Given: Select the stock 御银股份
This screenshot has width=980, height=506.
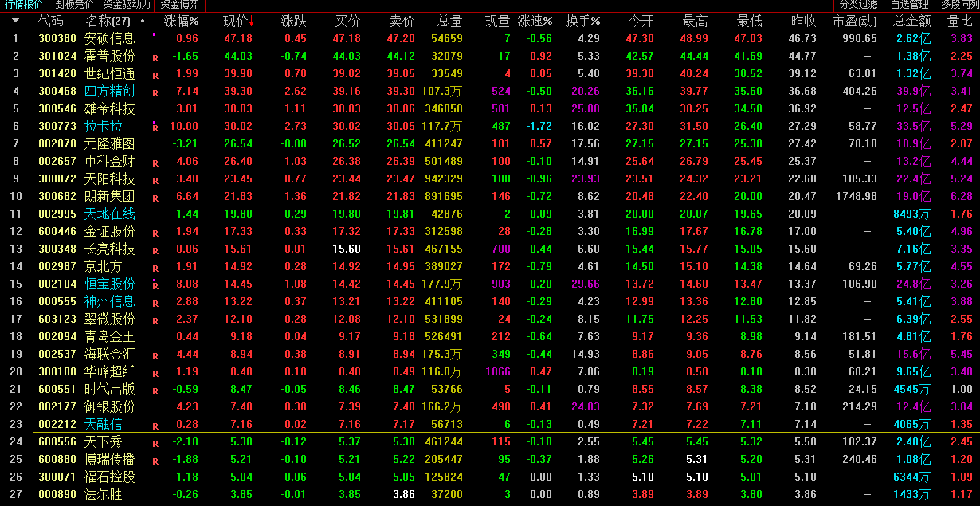Looking at the screenshot, I should pyautogui.click(x=110, y=406).
